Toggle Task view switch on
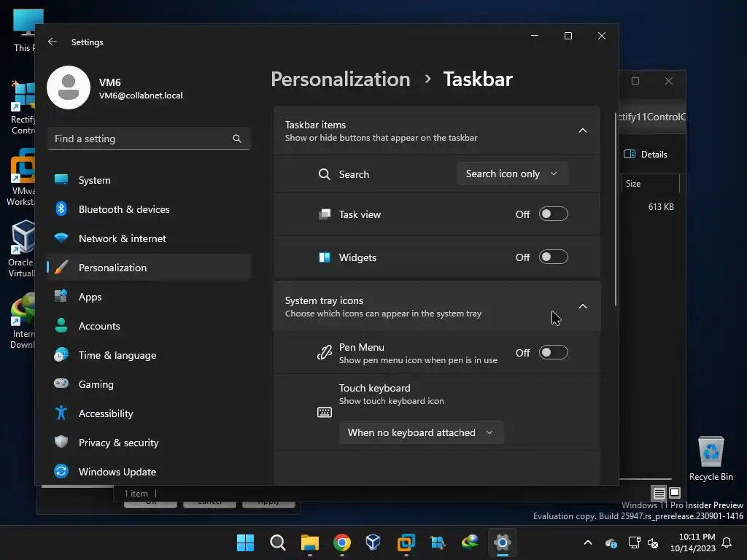The image size is (747, 560). tap(553, 214)
